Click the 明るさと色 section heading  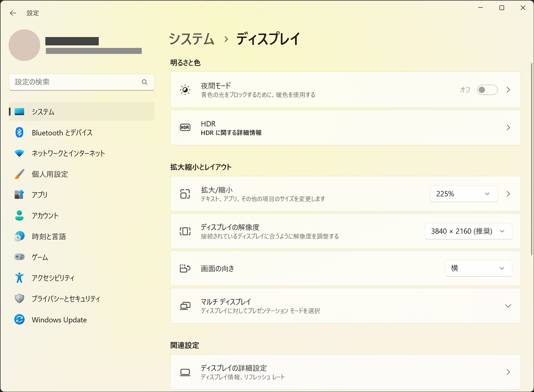[x=185, y=63]
